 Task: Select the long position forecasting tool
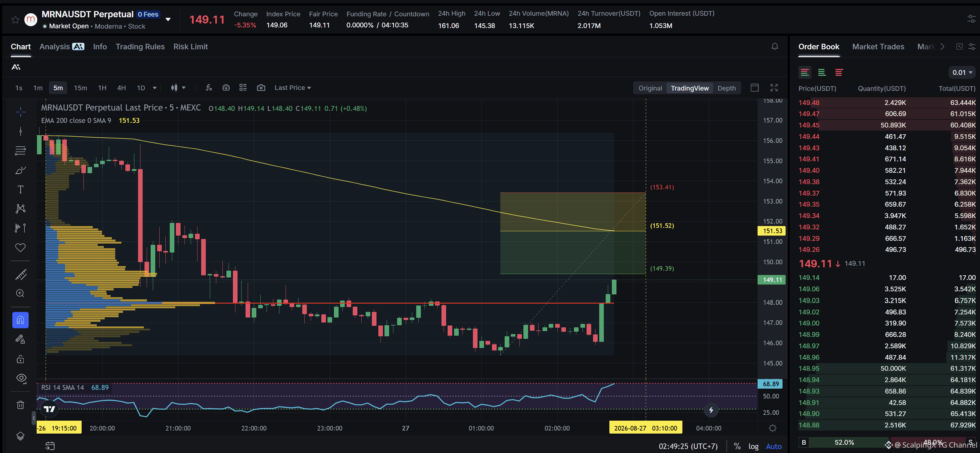pos(21,228)
